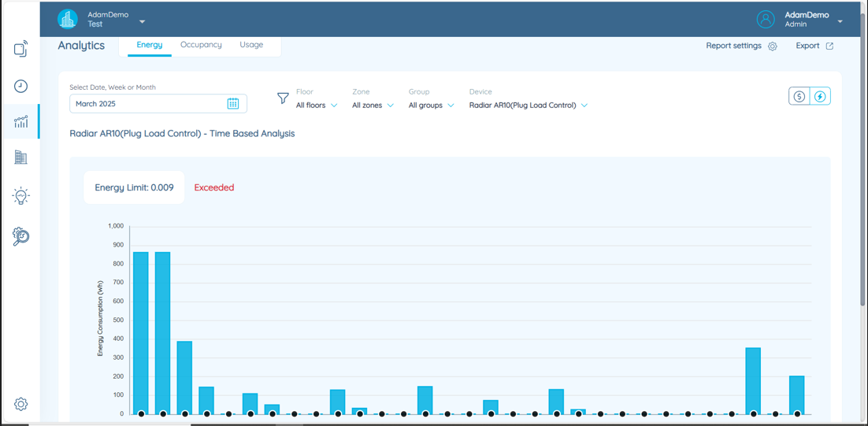Viewport: 868px width, 426px height.
Task: Switch to the Usage tab
Action: tap(251, 45)
